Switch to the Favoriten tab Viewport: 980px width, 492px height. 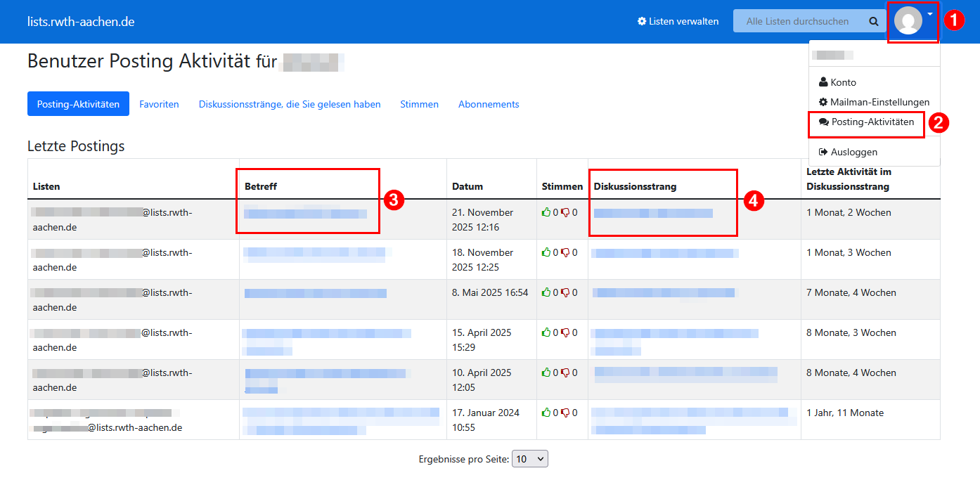point(159,103)
